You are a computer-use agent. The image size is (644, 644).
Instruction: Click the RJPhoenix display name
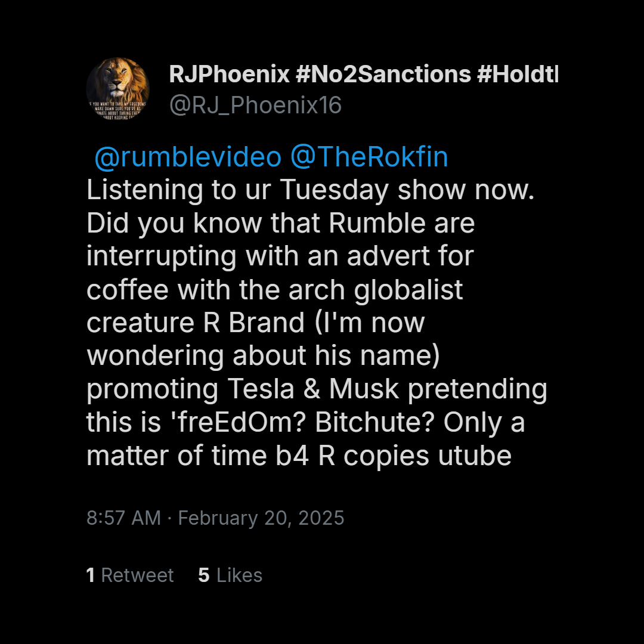229,75
